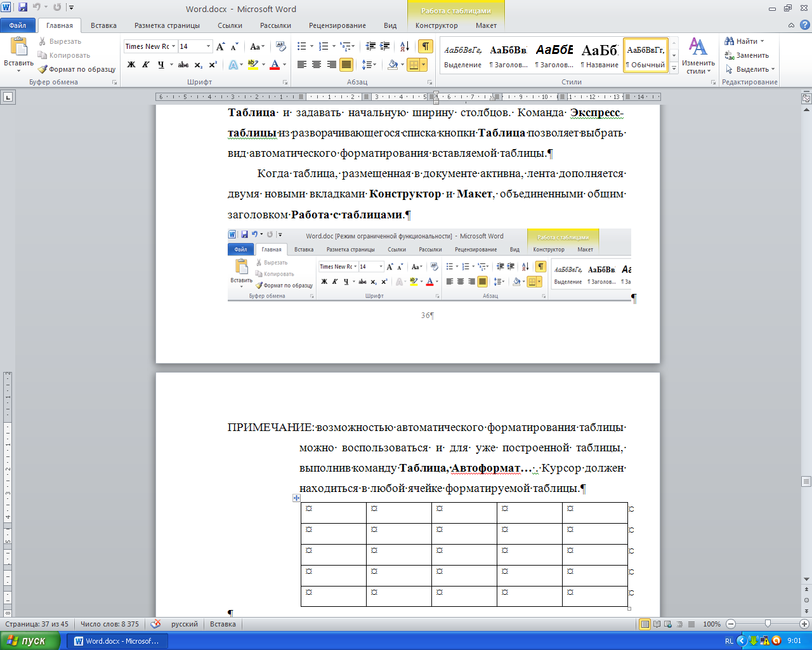Switch to the Вставка tab
812x650 pixels.
click(103, 25)
